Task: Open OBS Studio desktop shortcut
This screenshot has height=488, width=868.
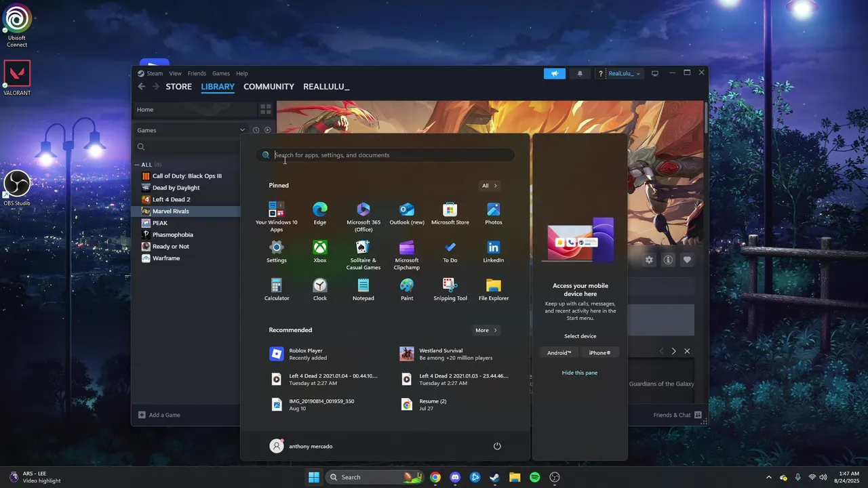Action: (17, 187)
